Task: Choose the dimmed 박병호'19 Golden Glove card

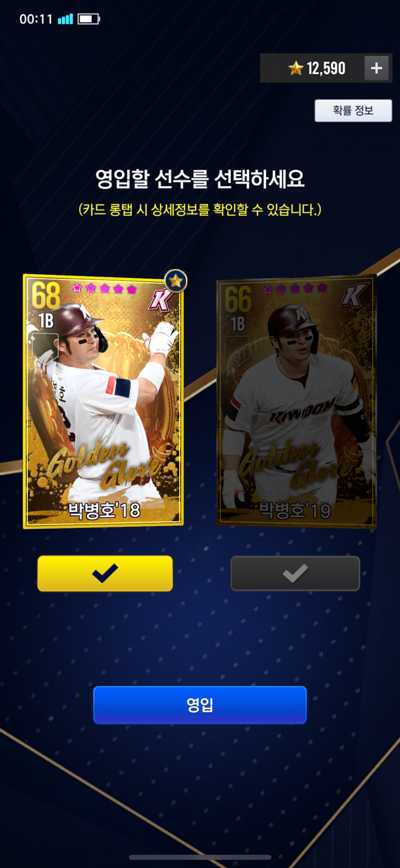Action: click(x=297, y=401)
